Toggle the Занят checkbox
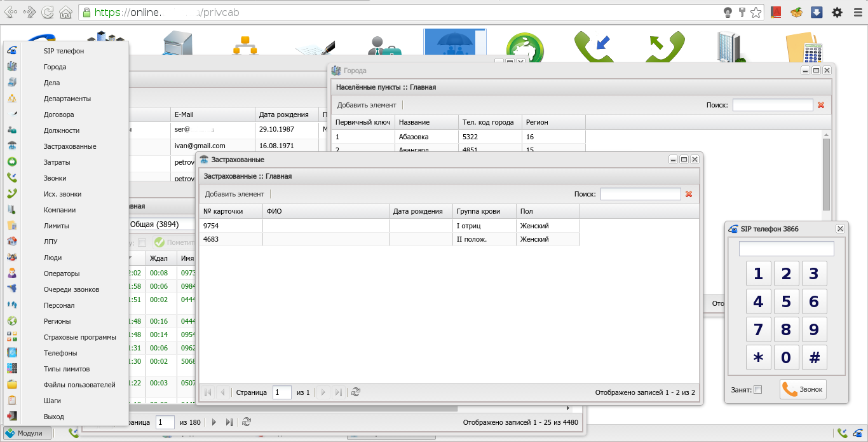Image resolution: width=868 pixels, height=442 pixels. pyautogui.click(x=757, y=390)
